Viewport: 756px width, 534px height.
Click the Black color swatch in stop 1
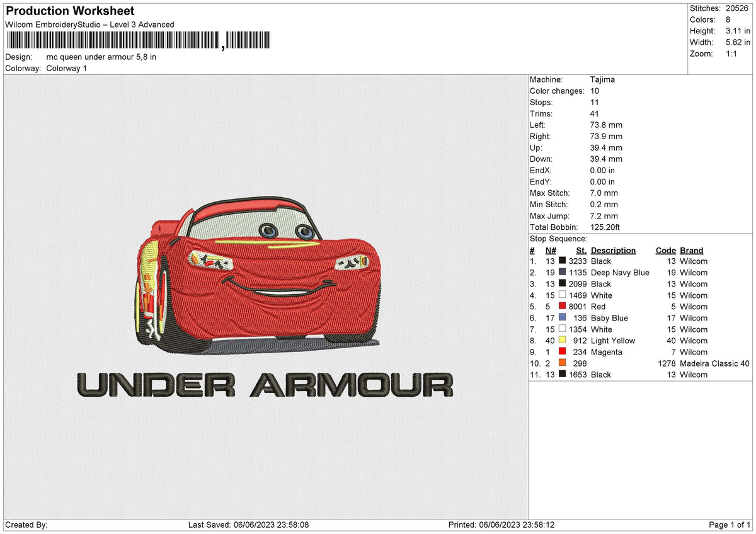pos(562,261)
